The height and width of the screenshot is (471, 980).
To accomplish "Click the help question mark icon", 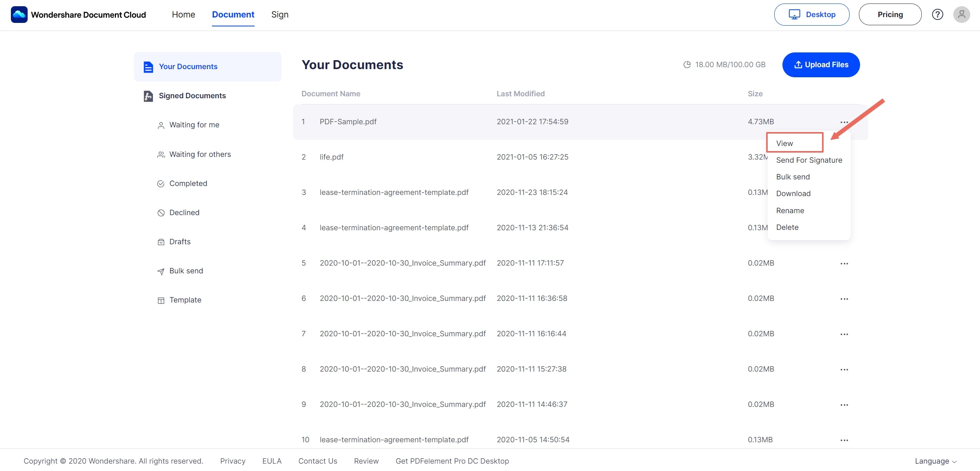I will coord(937,15).
